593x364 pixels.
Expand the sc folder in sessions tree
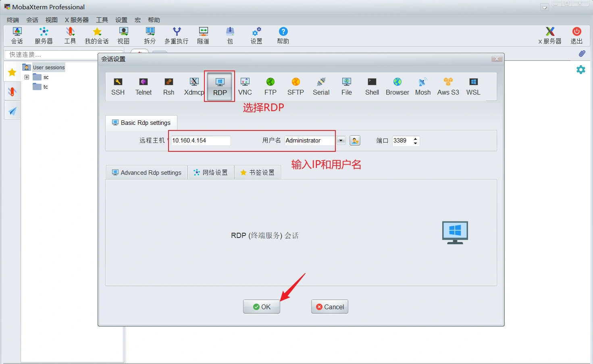27,77
